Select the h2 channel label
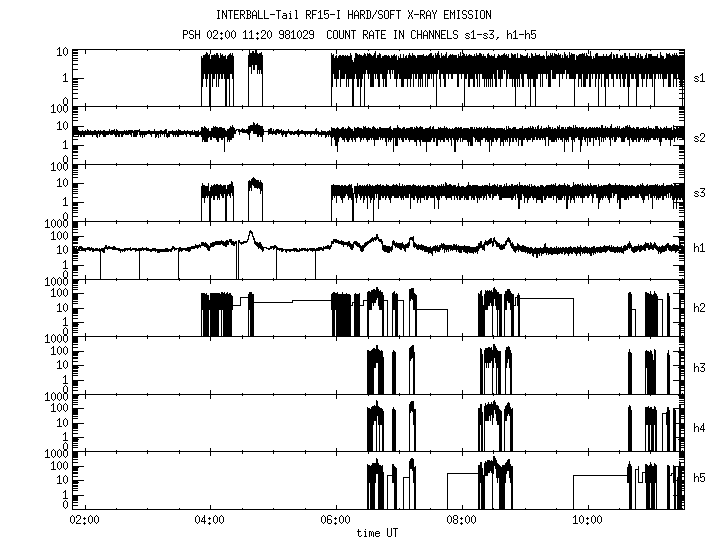Viewport: 720px width, 550px height. (701, 307)
